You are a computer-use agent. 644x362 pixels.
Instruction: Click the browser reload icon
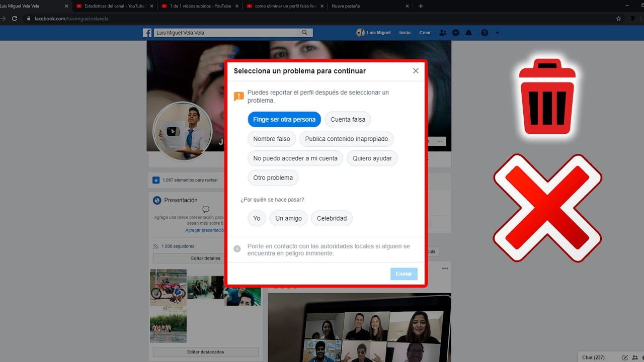15,19
